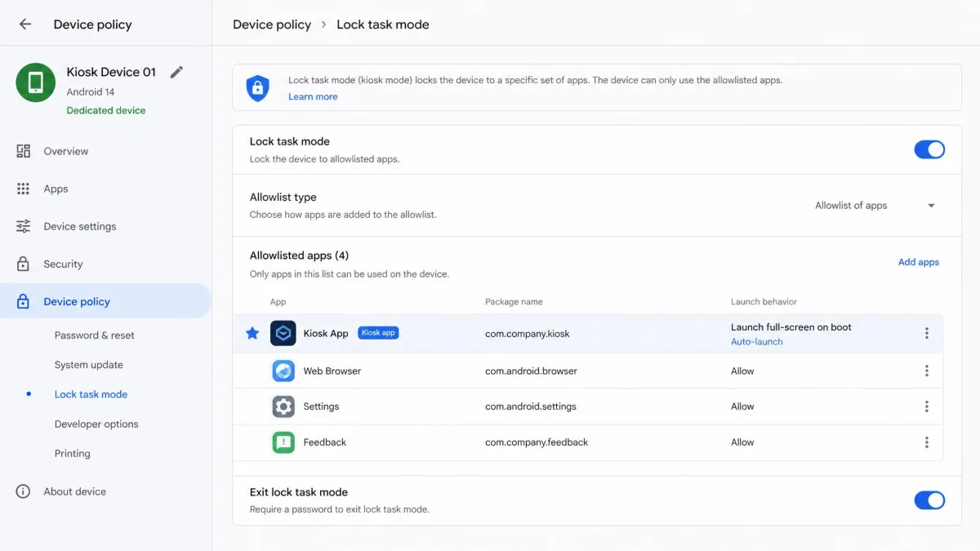Click the Overview dashboard icon

(24, 151)
